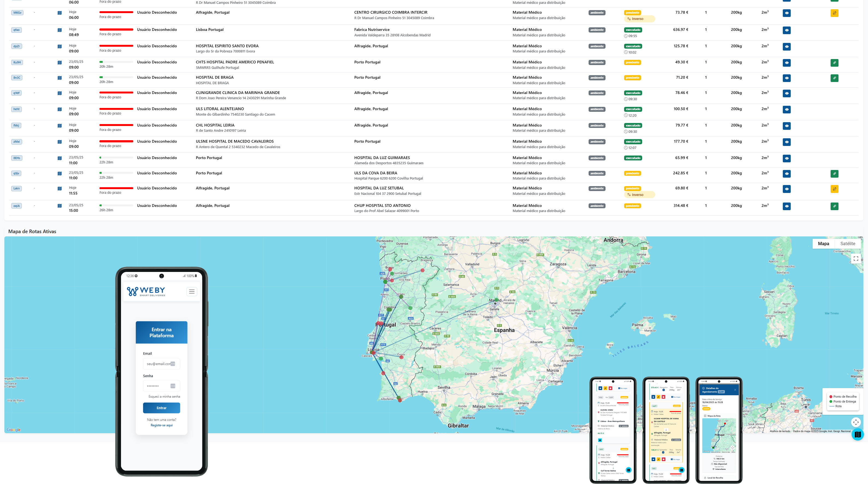Toggle fullscreen view on the routes map

point(855,259)
